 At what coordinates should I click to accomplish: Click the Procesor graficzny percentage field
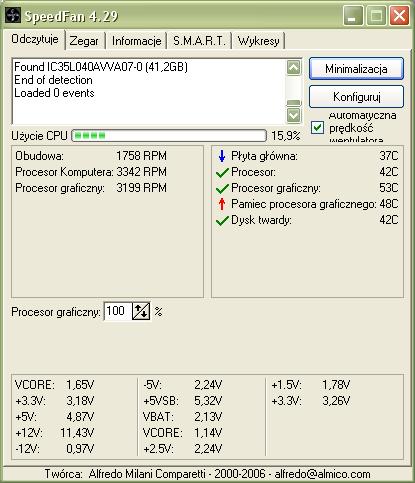pyautogui.click(x=118, y=311)
